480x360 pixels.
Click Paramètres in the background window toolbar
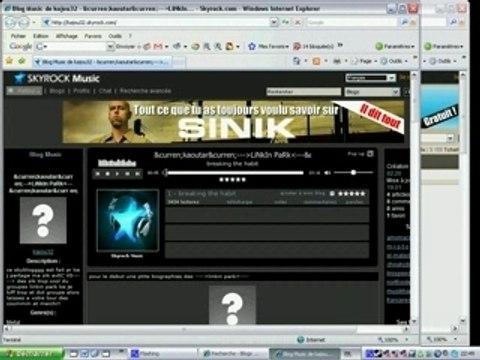[443, 46]
